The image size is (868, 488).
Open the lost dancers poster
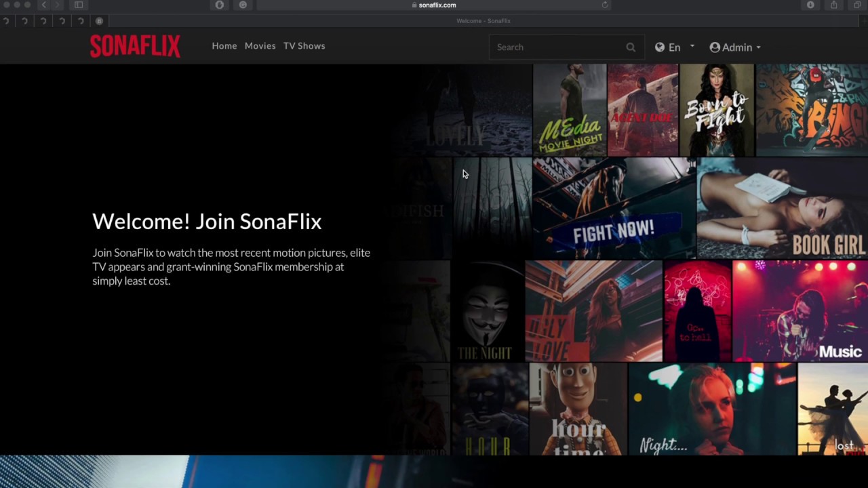[x=833, y=409]
